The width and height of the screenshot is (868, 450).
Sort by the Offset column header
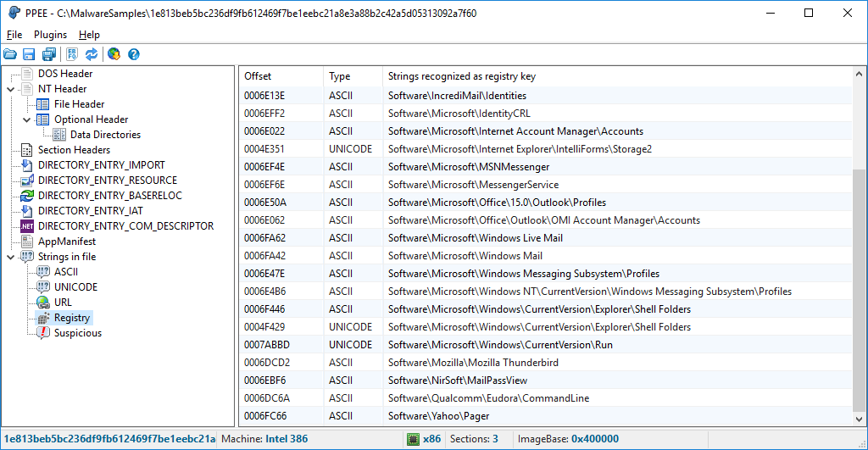281,76
